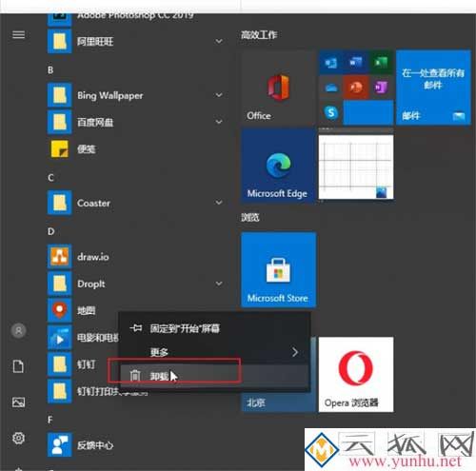Launch the 电影和电视 app icon
Image resolution: width=476 pixels, height=471 pixels.
click(x=59, y=338)
